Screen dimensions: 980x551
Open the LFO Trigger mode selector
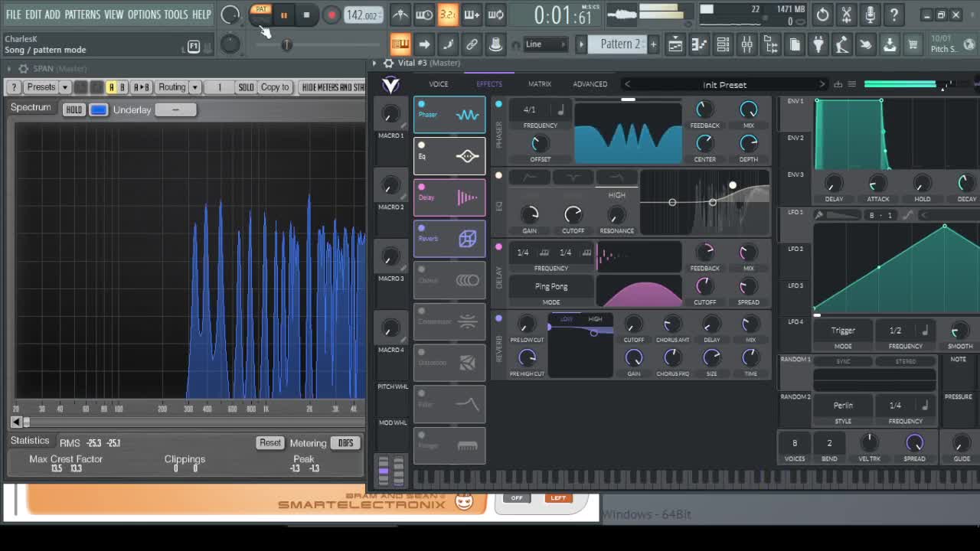click(x=843, y=331)
